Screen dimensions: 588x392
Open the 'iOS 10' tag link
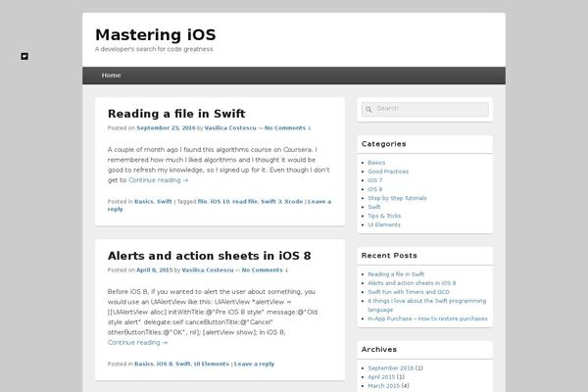pyautogui.click(x=220, y=202)
